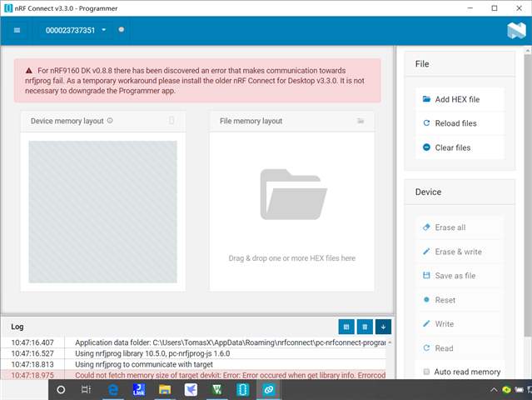Click the Add HEX file button
Image resolution: width=532 pixels, height=400 pixels.
(x=460, y=99)
